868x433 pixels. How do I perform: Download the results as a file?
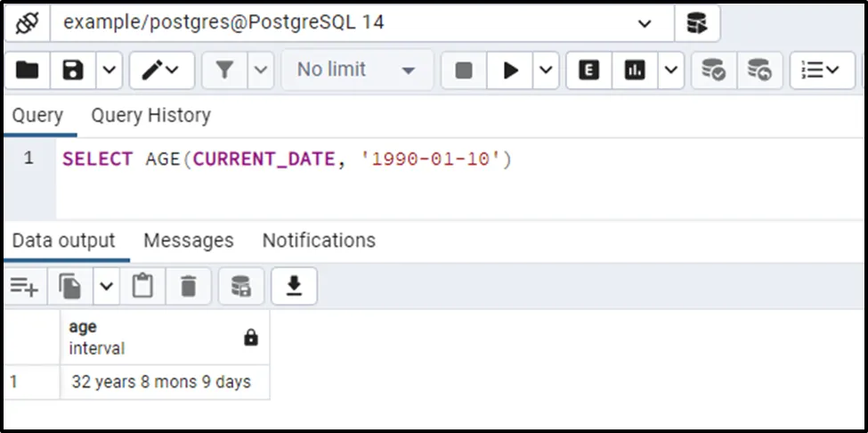tap(294, 286)
